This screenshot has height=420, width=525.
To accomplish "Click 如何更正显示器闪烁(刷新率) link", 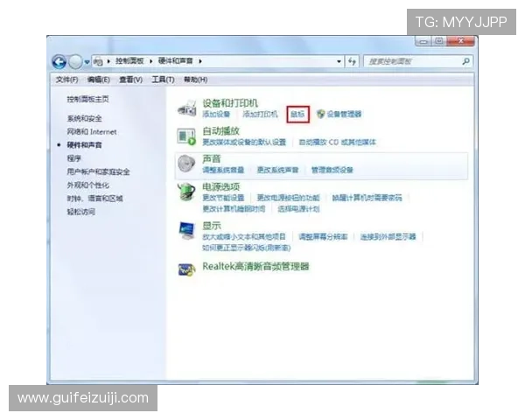I will point(246,248).
